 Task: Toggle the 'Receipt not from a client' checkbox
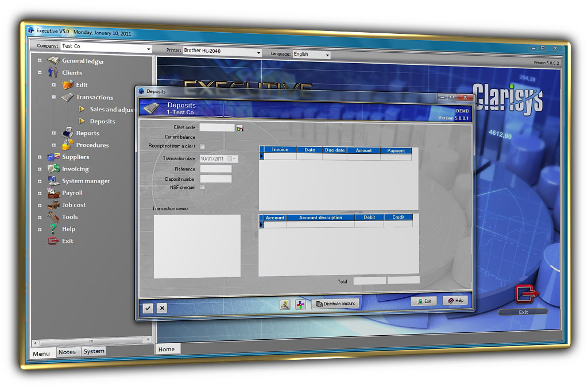pyautogui.click(x=203, y=146)
